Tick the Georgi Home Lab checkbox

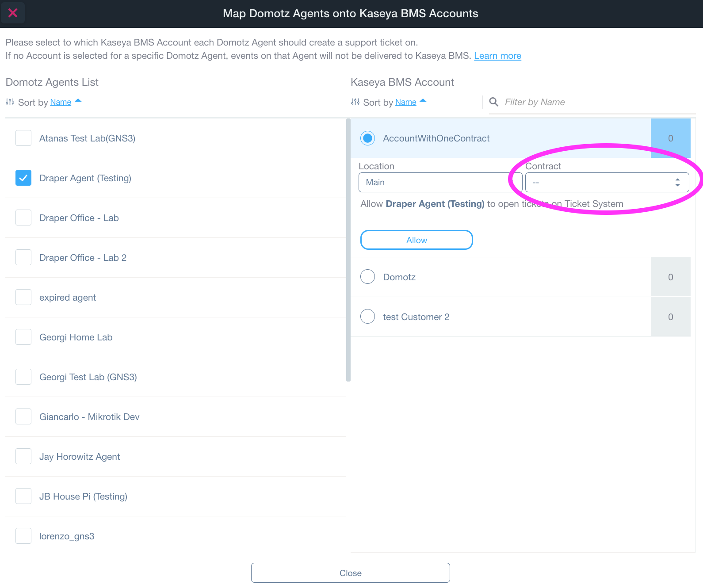point(23,337)
